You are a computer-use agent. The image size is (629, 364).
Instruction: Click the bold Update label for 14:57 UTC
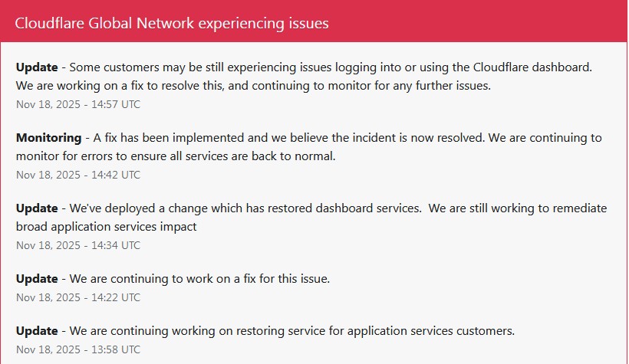point(37,67)
